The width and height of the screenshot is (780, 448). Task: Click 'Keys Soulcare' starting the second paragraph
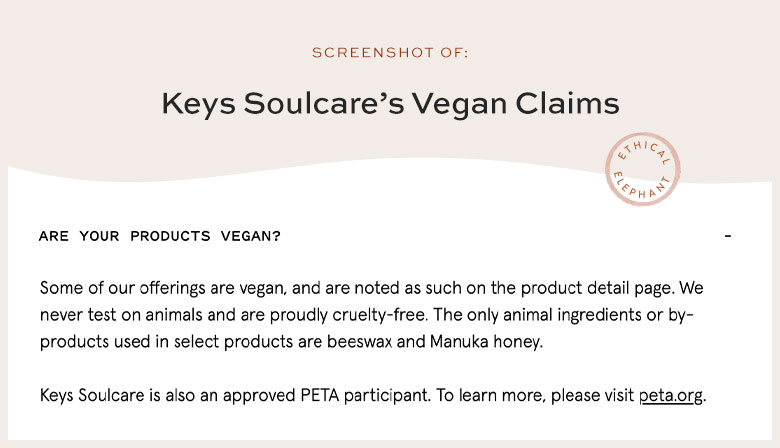coord(92,396)
